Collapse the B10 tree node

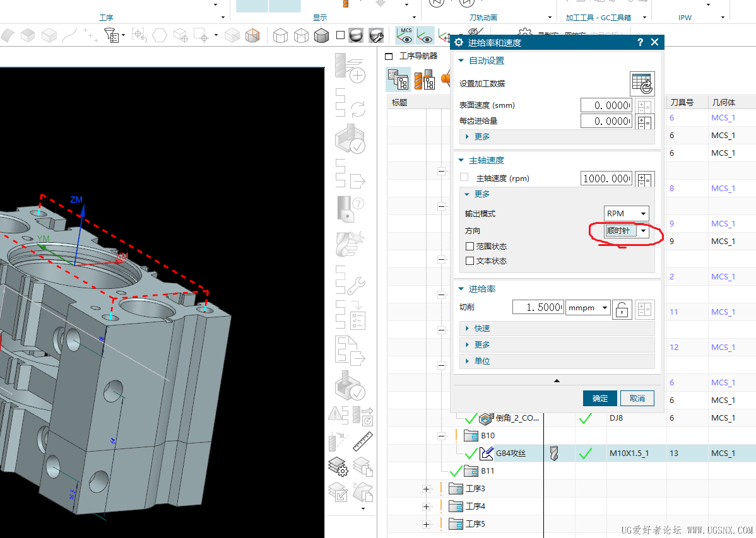pos(441,436)
